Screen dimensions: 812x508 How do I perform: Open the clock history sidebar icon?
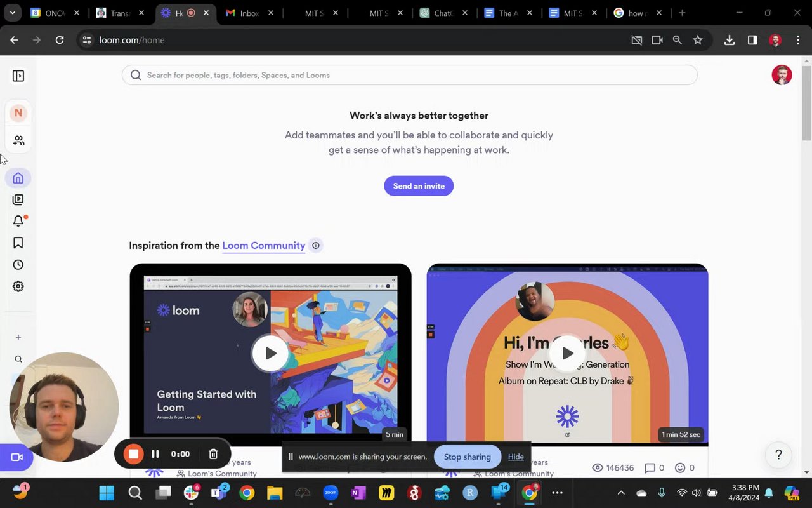[18, 265]
